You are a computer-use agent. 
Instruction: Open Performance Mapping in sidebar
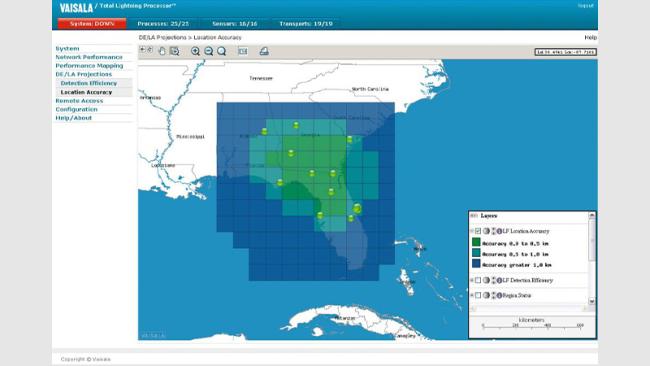click(89, 65)
